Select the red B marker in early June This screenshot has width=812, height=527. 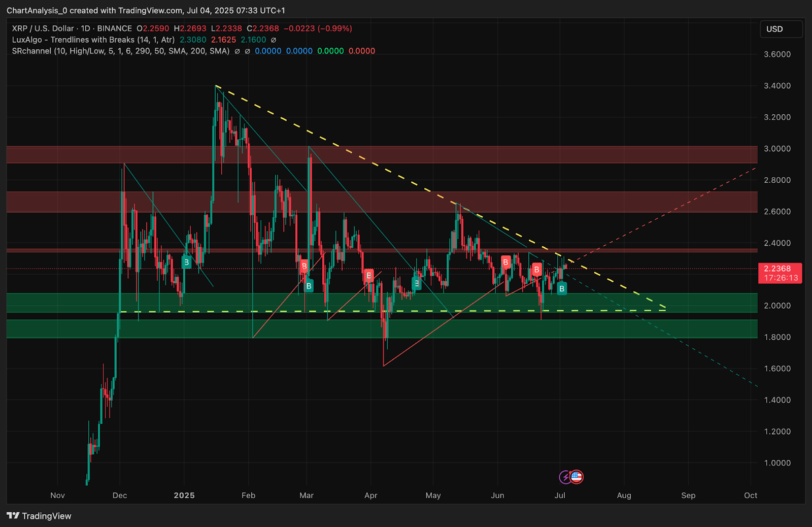505,262
